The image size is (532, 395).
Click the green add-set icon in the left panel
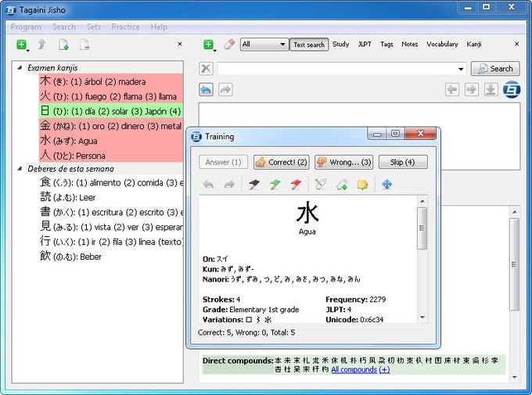tap(22, 45)
